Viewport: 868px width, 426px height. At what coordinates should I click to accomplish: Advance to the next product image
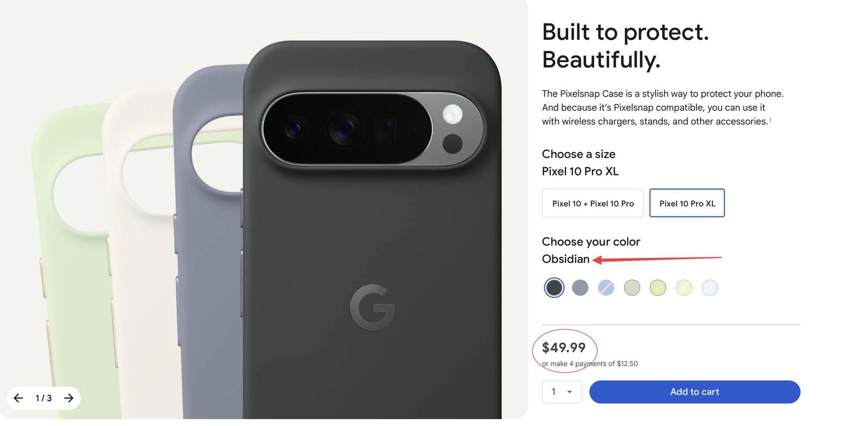(x=69, y=398)
